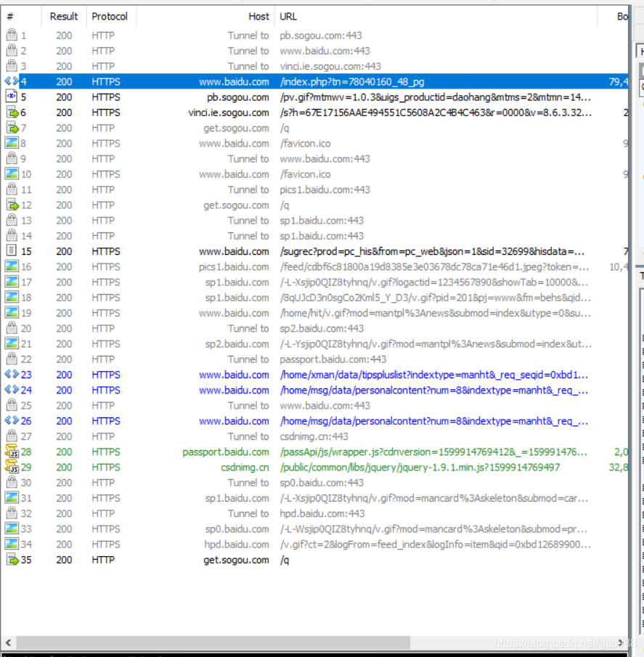Select the vinci.ie.sogou.com host in row 6
The width and height of the screenshot is (644, 657).
(229, 113)
